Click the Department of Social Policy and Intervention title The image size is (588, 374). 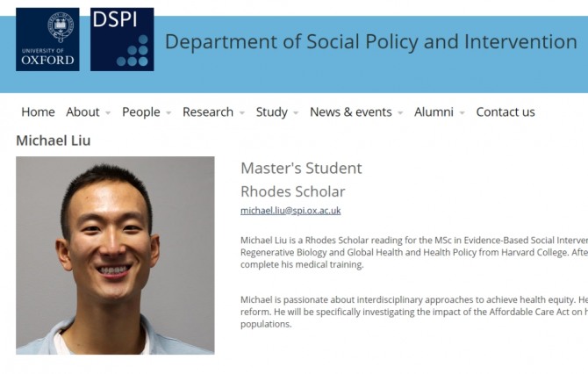pos(370,42)
